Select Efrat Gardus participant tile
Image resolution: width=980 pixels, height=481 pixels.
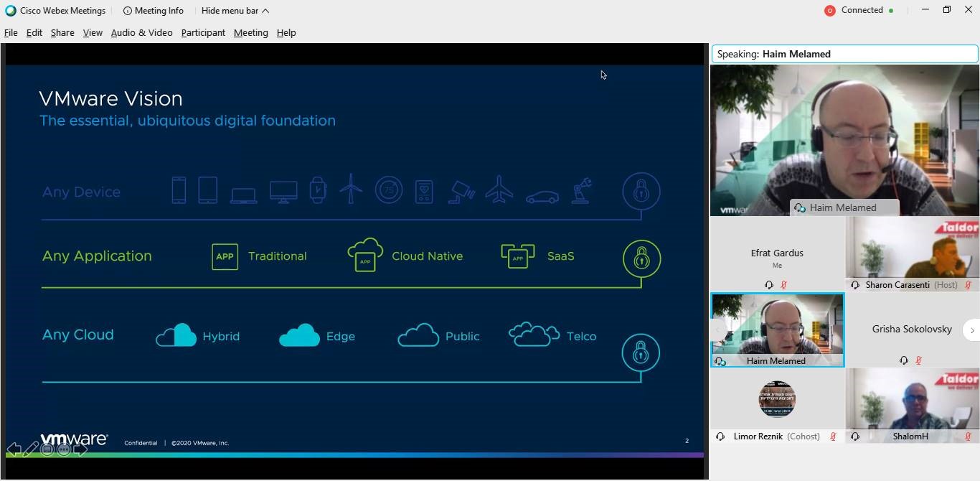pyautogui.click(x=777, y=254)
